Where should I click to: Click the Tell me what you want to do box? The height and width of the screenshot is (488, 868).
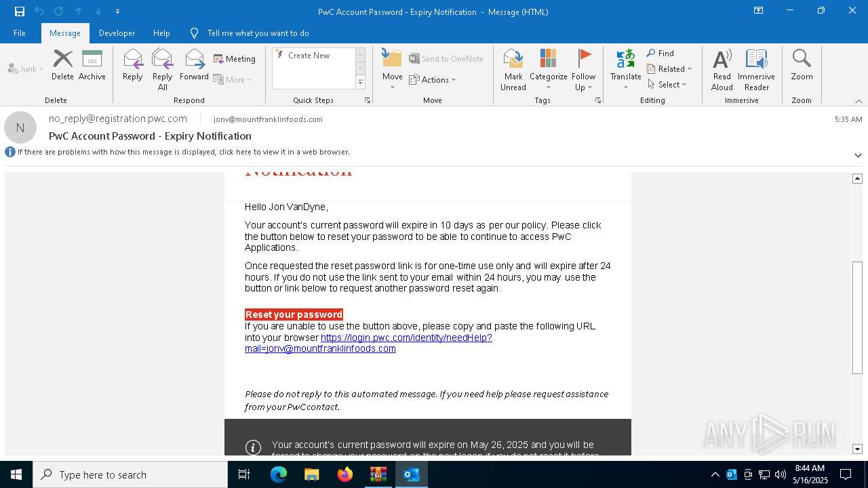(258, 33)
